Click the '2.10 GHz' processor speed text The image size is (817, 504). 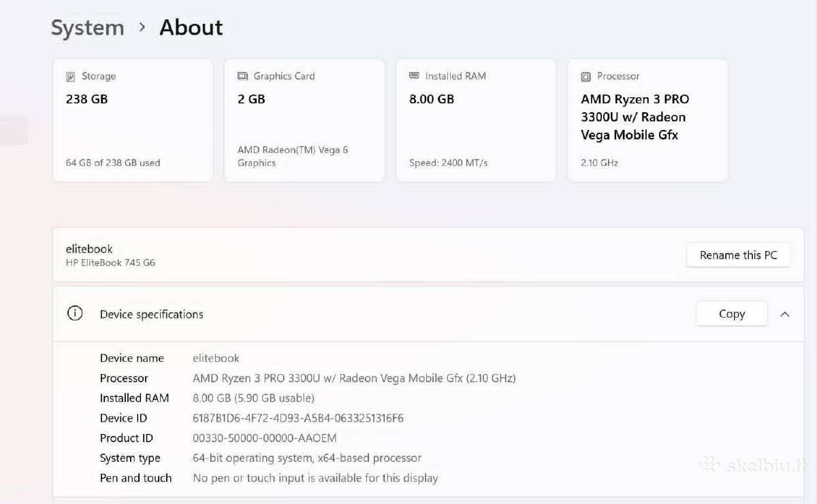[x=600, y=163]
